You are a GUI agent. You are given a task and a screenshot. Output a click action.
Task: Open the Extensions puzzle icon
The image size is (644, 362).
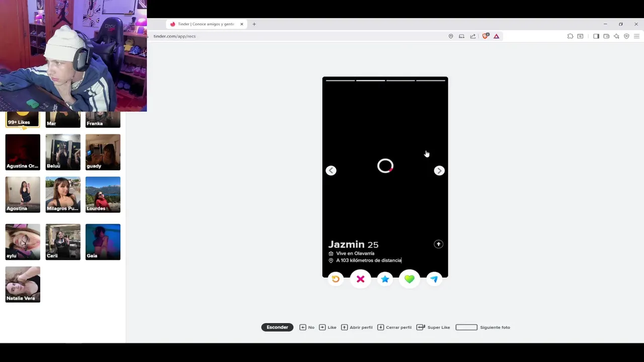[x=570, y=36]
